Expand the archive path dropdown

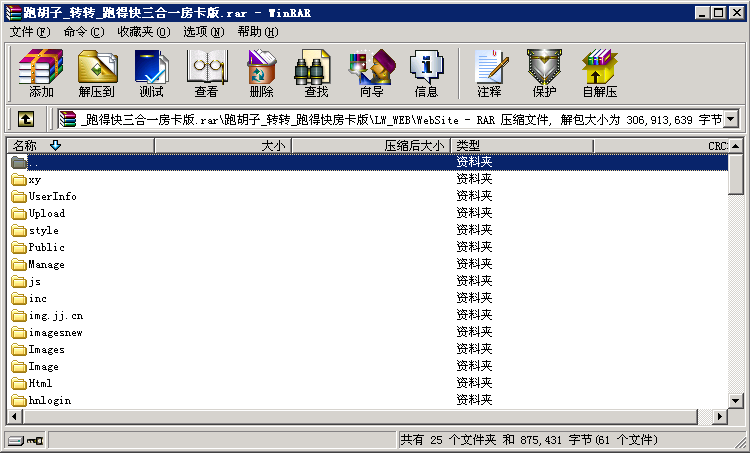point(730,120)
